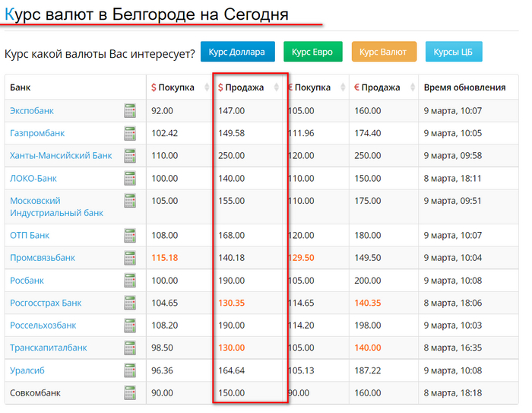Image resolution: width=532 pixels, height=413 pixels.
Task: Open calculator icon for Росбанк
Action: 130,281
